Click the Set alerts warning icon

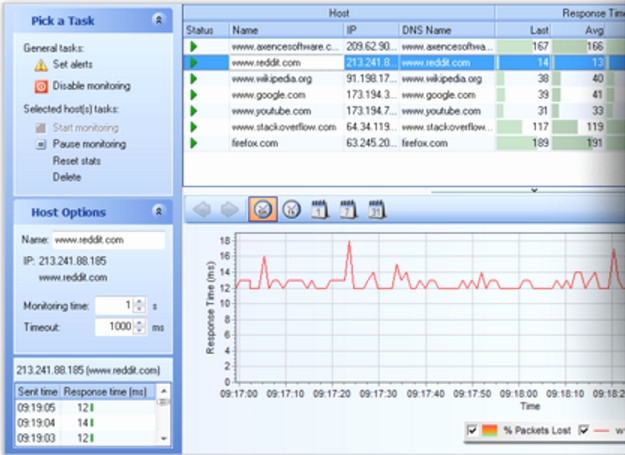pyautogui.click(x=41, y=65)
